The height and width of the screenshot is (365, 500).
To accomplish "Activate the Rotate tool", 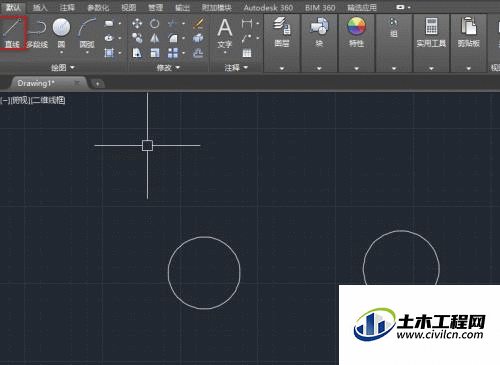I will click(x=154, y=23).
